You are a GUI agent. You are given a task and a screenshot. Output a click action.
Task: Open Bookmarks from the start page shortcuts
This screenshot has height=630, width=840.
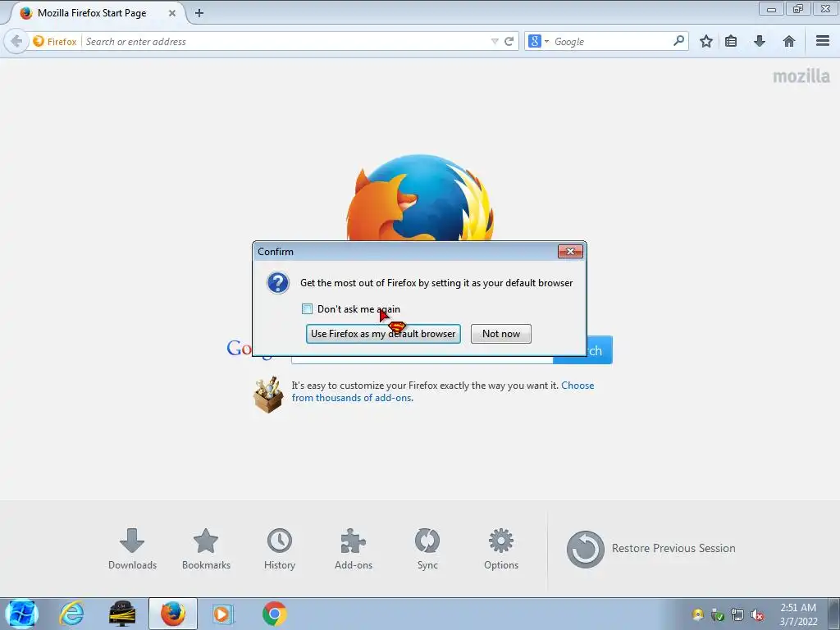[x=206, y=549]
